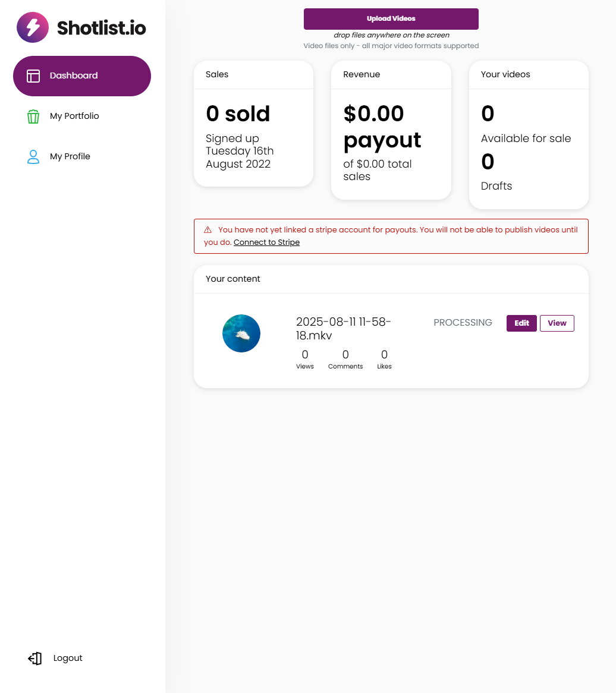This screenshot has height=693, width=616.
Task: View the uploaded mkv video
Action: 557,323
